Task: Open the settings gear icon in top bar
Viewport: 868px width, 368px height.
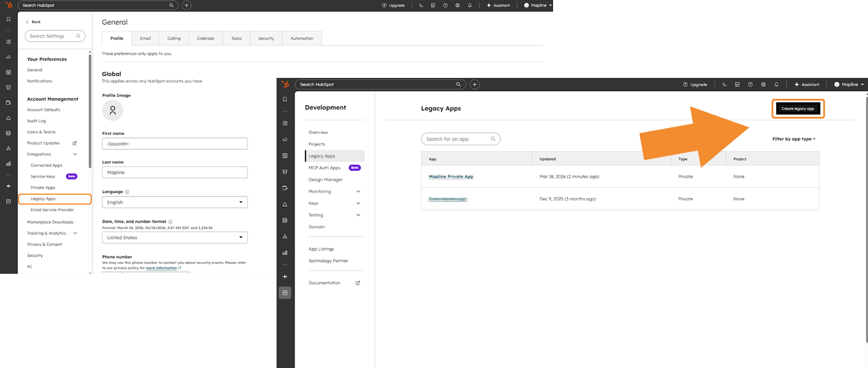Action: pos(763,84)
